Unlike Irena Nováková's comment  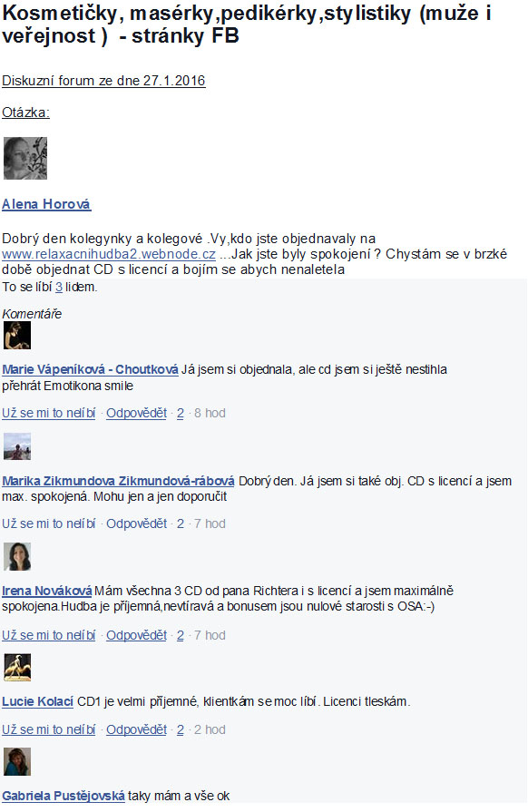point(49,635)
